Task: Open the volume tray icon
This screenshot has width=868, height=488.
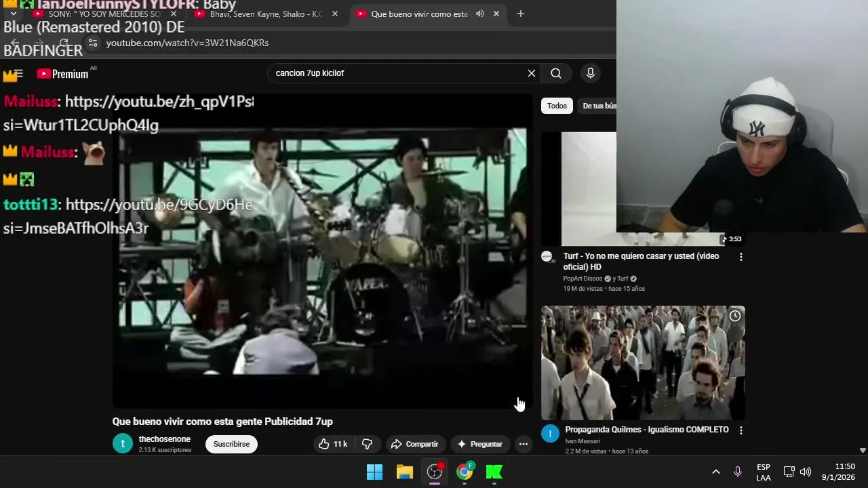Action: (806, 472)
